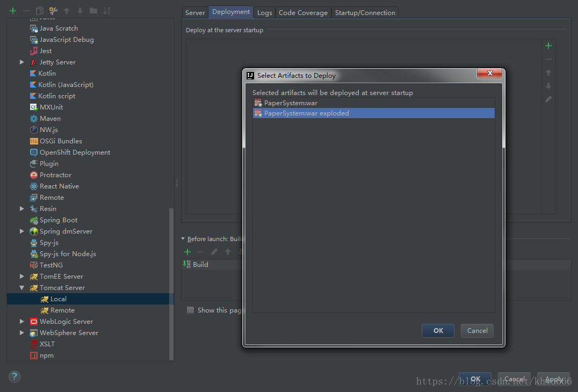Click Apply in Run Configurations window
The height and width of the screenshot is (392, 578).
coord(553,379)
